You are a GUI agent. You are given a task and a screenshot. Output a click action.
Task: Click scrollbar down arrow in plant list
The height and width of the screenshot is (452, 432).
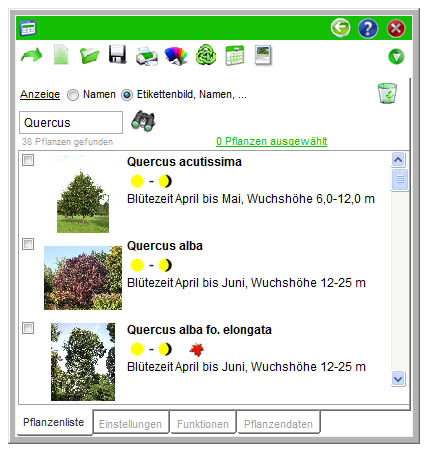(399, 379)
